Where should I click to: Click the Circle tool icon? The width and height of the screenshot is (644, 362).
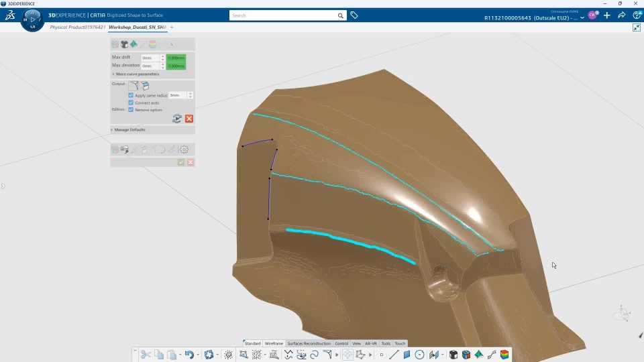click(419, 355)
